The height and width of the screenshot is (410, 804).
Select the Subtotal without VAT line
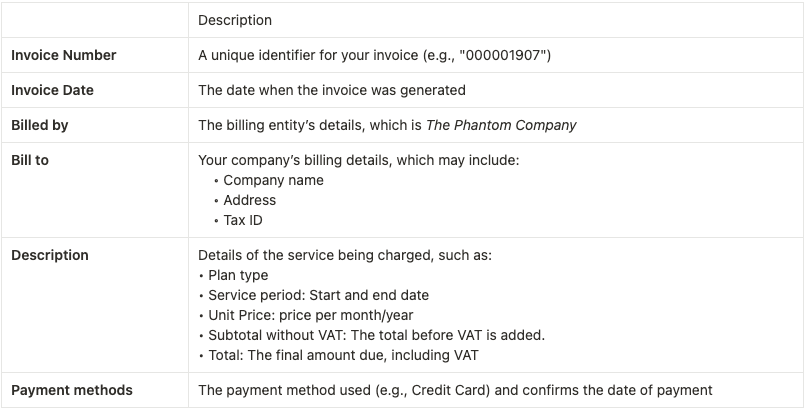click(376, 335)
